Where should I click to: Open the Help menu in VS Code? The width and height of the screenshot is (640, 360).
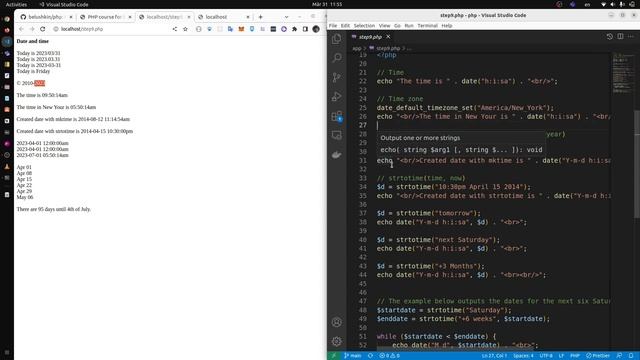click(447, 25)
